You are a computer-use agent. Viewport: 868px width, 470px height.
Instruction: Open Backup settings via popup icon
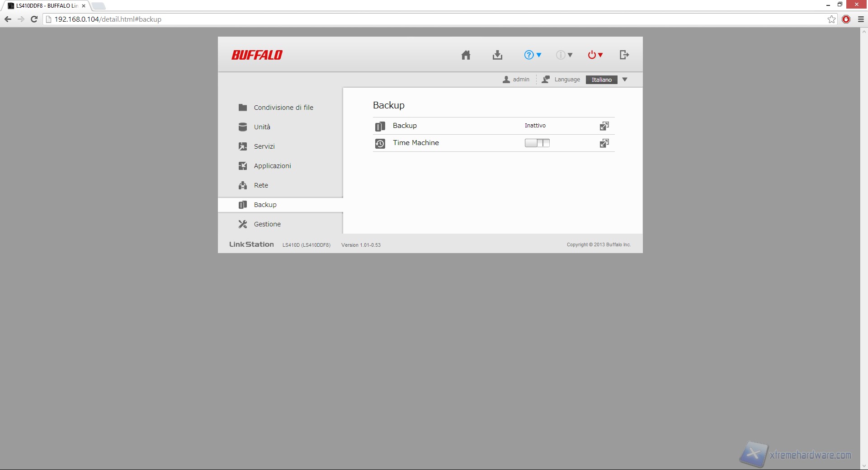click(604, 126)
